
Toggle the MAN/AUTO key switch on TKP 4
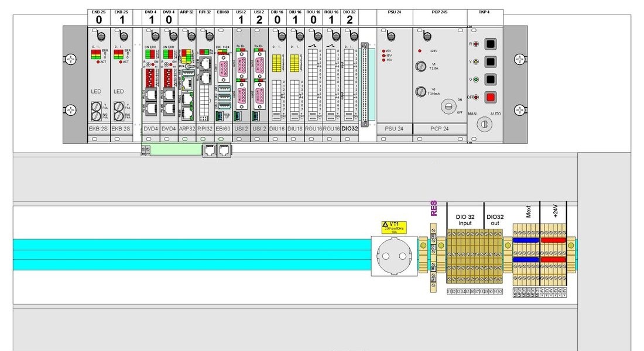(x=484, y=124)
